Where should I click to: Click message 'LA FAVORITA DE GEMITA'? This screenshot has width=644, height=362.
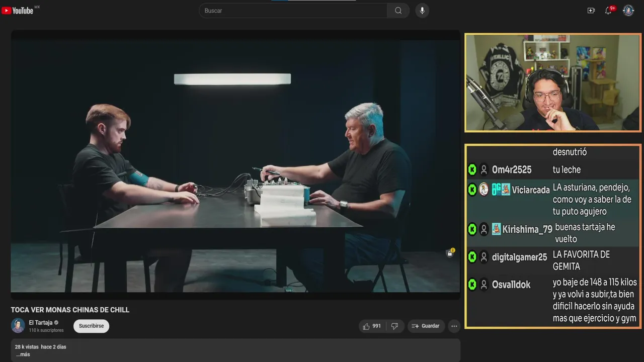581,260
